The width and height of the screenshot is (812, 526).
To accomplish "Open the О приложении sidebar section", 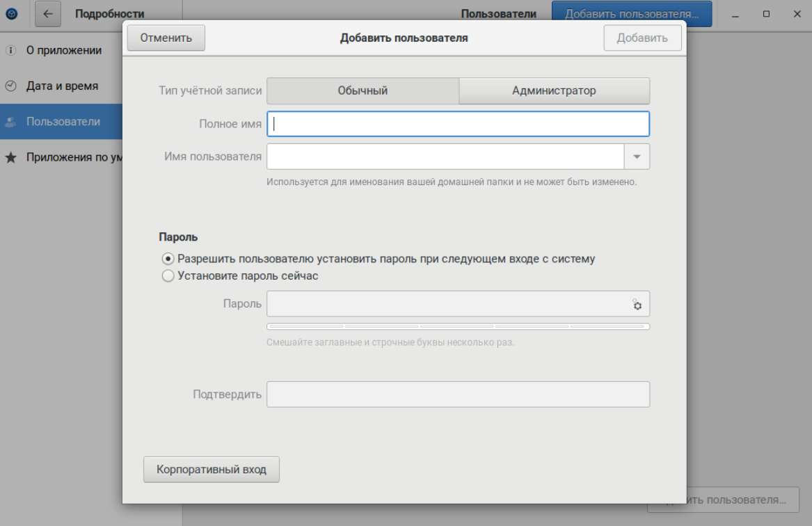I will click(64, 51).
